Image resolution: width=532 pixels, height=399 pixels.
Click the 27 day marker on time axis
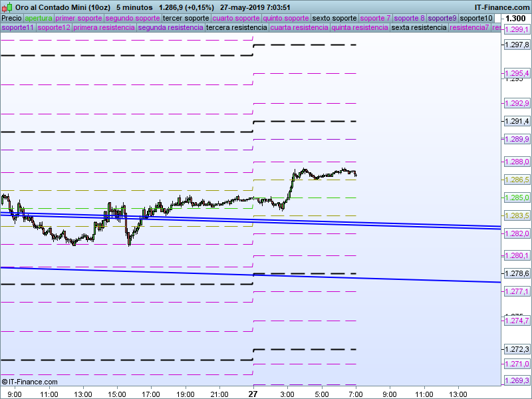point(253,394)
